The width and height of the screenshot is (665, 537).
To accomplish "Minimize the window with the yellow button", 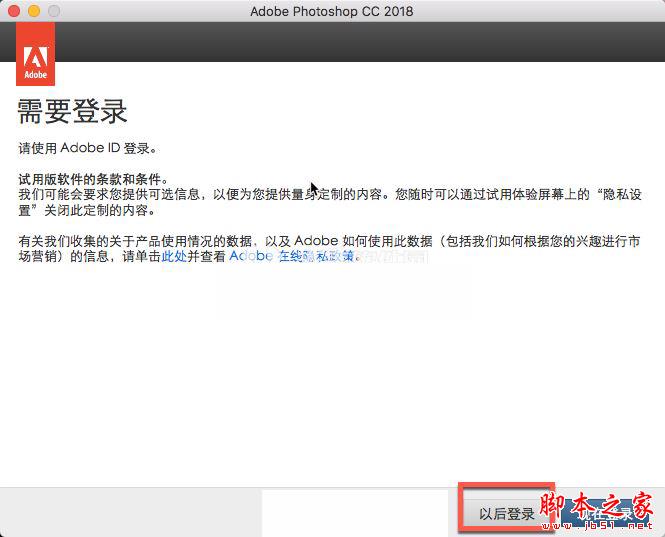I will point(34,11).
